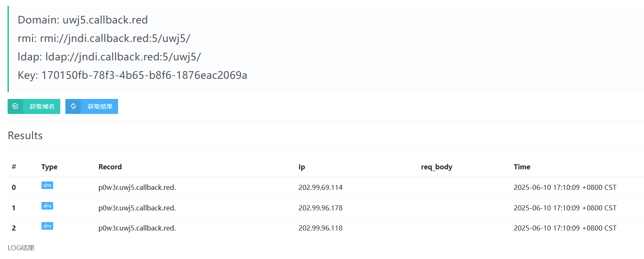Screen dimensions: 644x259
Task: Click the Domain uwj5.callback.red text
Action: [x=82, y=20]
